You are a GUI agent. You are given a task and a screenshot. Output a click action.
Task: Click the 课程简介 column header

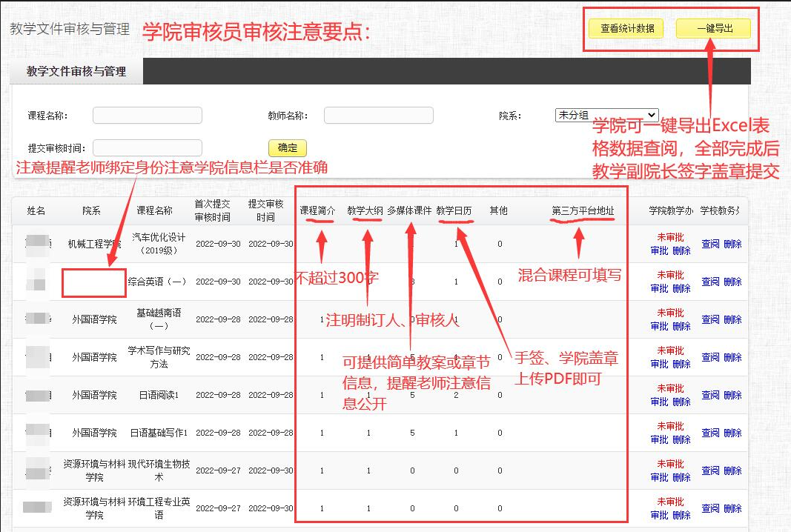pyautogui.click(x=317, y=211)
